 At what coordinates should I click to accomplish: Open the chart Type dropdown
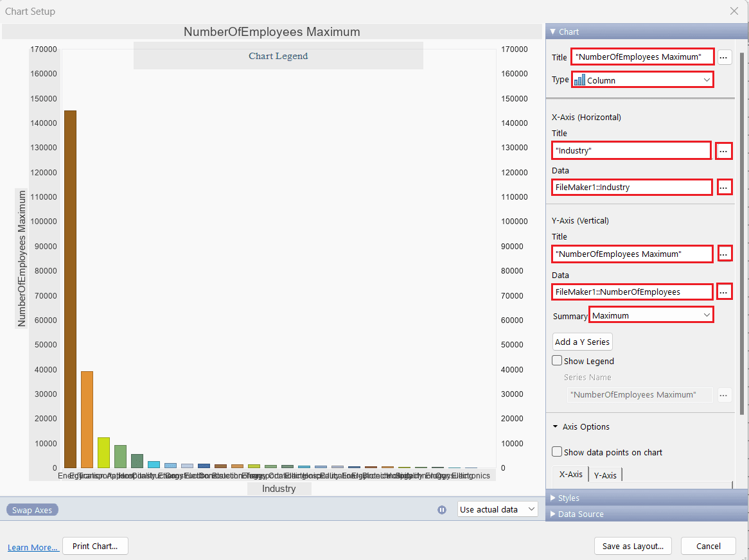pyautogui.click(x=642, y=80)
